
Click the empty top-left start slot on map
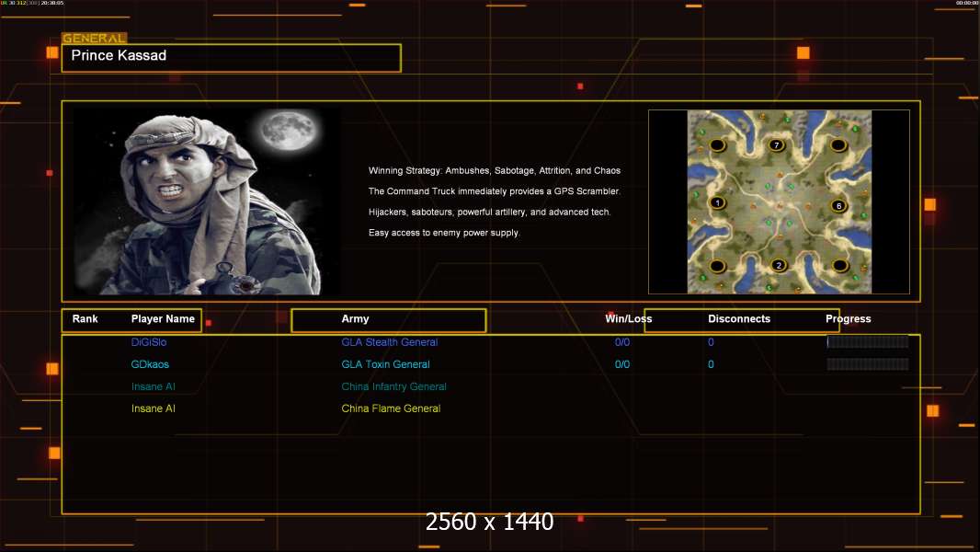(x=718, y=145)
